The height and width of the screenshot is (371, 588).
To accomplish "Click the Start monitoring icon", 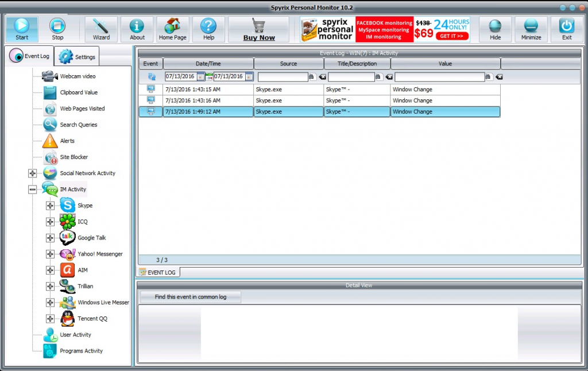I will 22,26.
